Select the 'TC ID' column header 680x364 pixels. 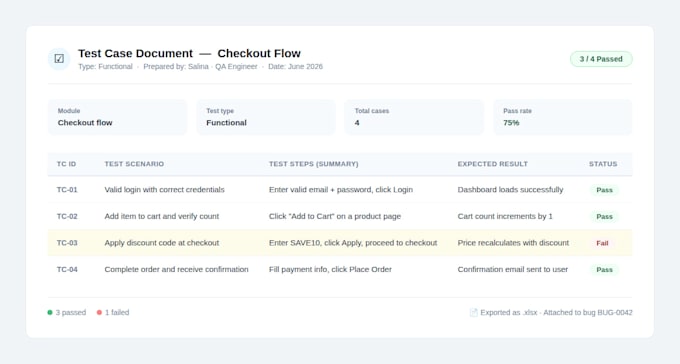66,164
